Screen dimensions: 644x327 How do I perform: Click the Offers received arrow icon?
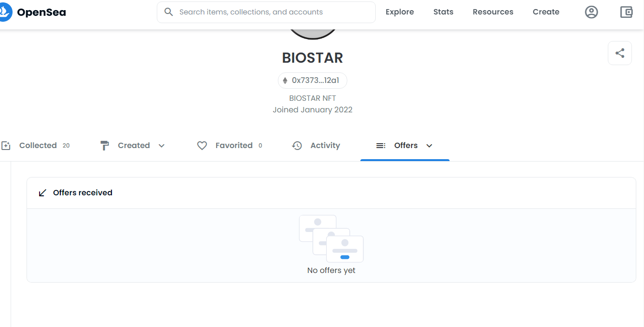(x=42, y=193)
